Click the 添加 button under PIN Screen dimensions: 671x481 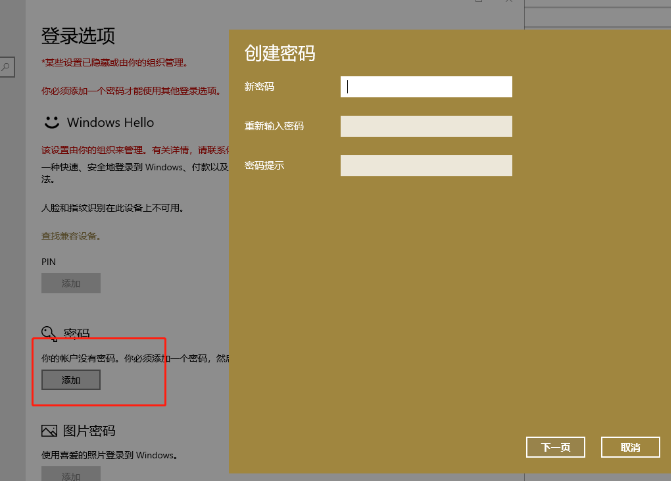(71, 283)
